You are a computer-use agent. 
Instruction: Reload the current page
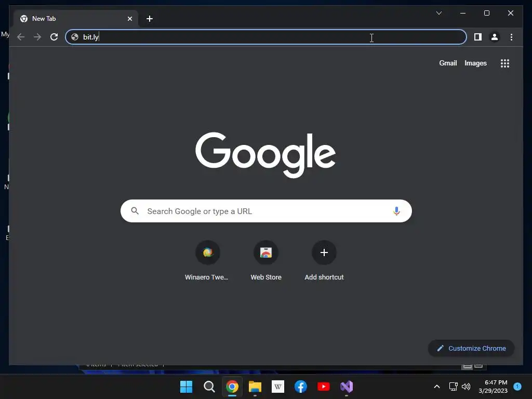pos(54,37)
